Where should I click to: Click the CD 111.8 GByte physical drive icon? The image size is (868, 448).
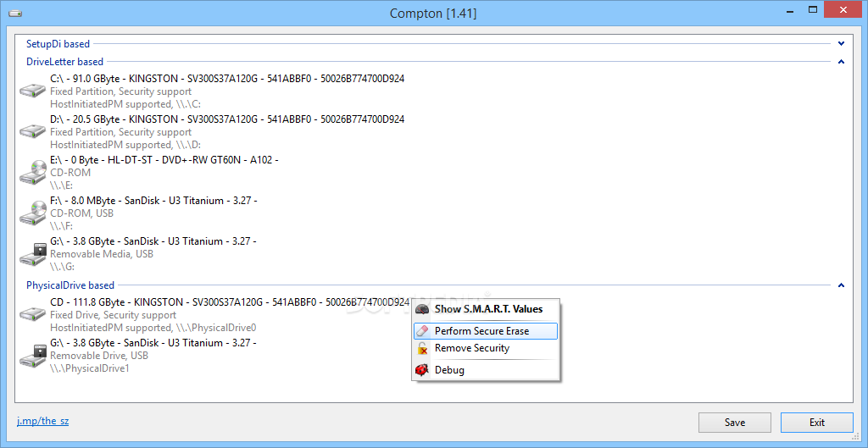33,315
